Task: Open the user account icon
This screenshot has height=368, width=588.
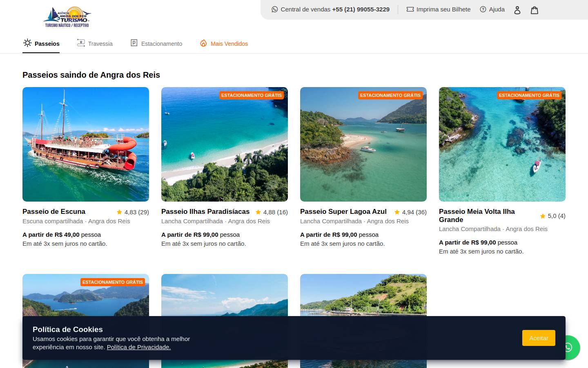Action: (517, 10)
